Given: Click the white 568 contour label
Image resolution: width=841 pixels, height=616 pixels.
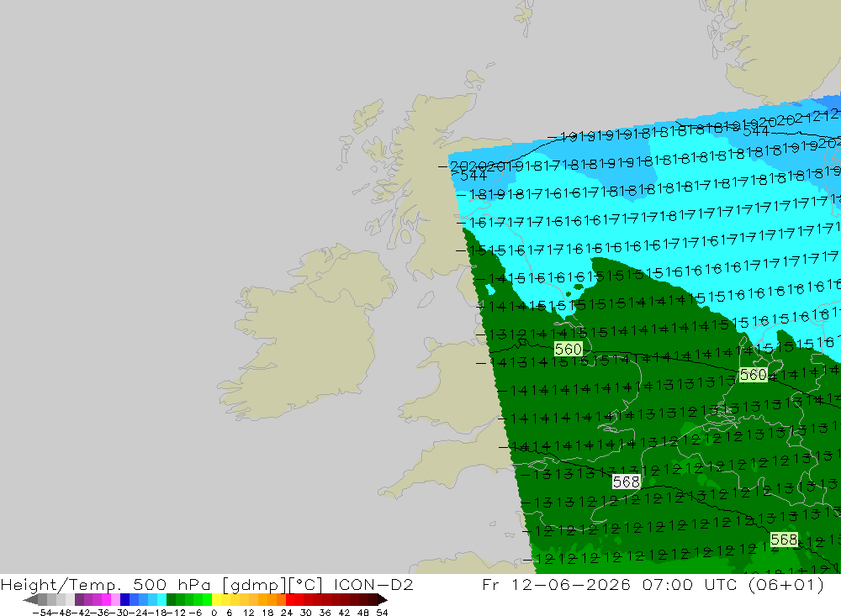Looking at the screenshot, I should pyautogui.click(x=626, y=482).
